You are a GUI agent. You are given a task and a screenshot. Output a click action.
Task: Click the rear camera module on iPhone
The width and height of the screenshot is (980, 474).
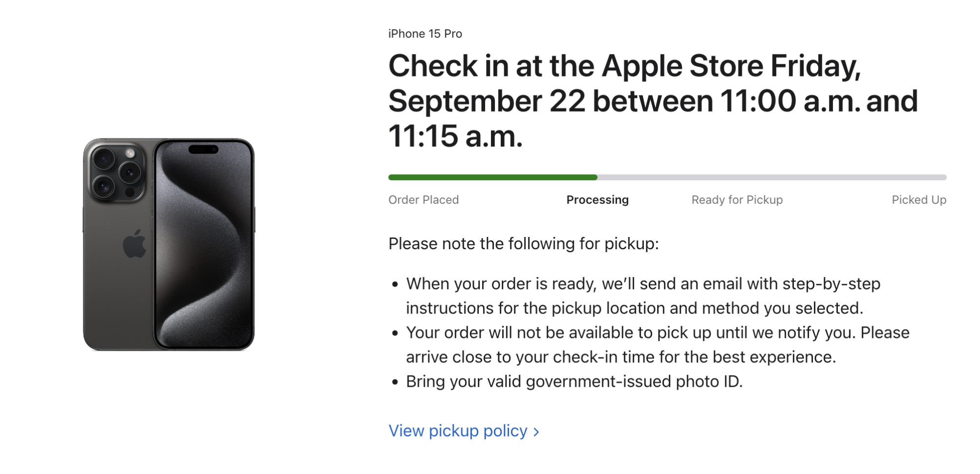117,171
